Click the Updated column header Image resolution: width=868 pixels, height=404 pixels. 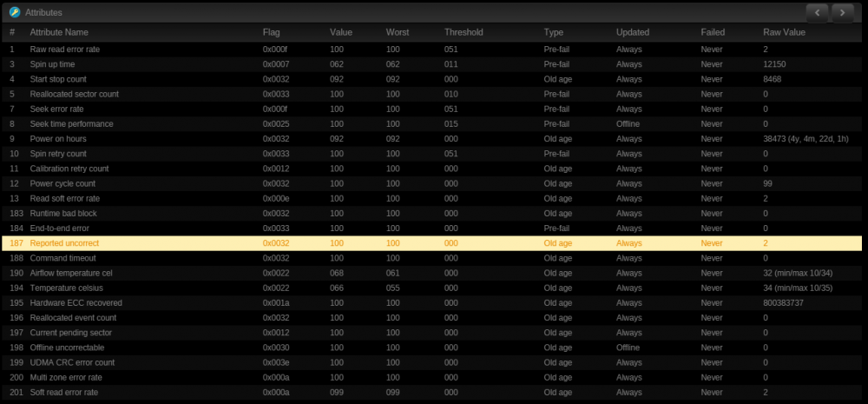click(633, 33)
